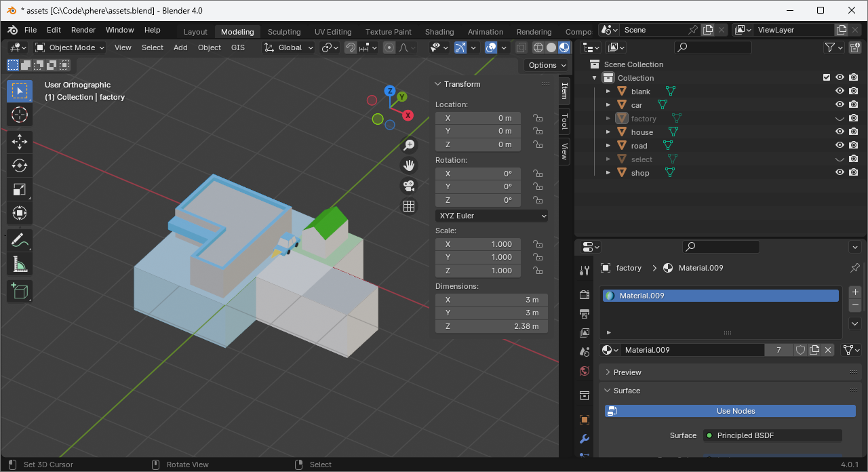Collapse the Transform panel
868x472 pixels.
(437, 84)
